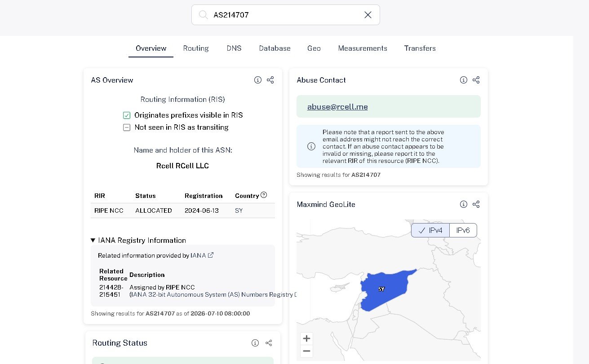The width and height of the screenshot is (589, 364).
Task: Open the Database tab
Action: pyautogui.click(x=275, y=48)
